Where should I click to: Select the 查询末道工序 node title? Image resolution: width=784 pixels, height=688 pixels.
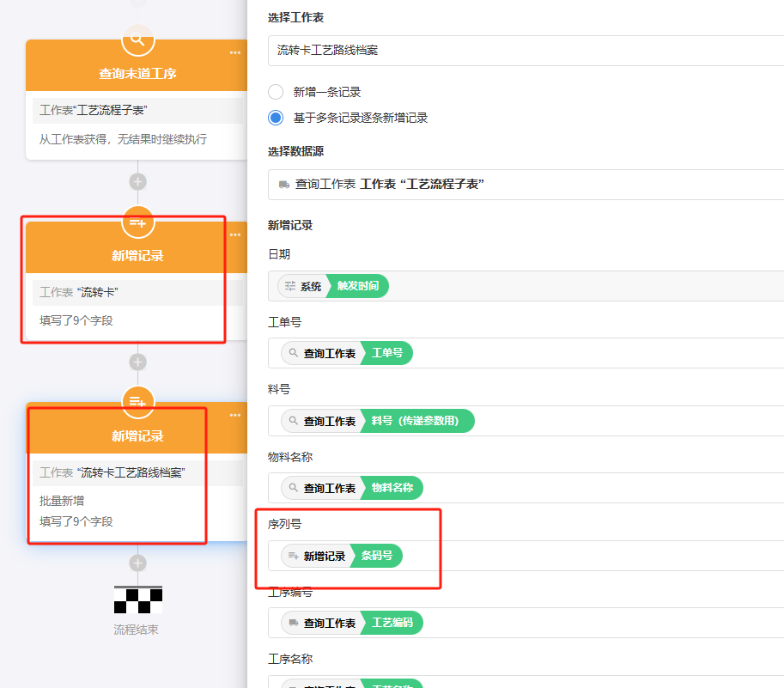[x=137, y=74]
